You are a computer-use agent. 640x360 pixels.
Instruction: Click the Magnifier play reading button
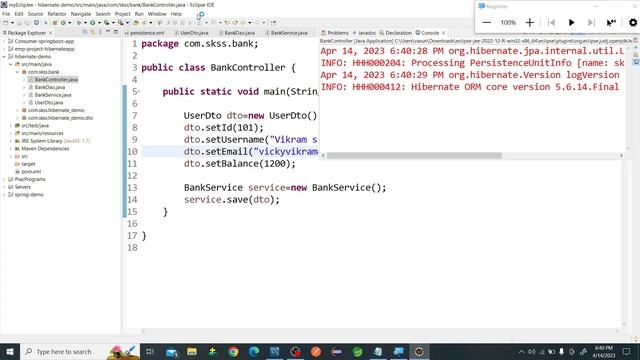(x=571, y=23)
